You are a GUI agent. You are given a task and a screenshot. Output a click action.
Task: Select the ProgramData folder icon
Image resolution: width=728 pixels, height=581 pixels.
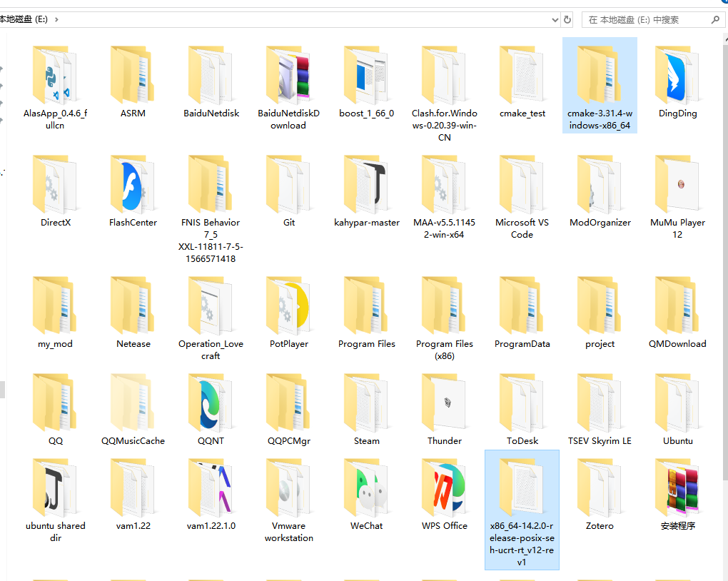pyautogui.click(x=522, y=305)
